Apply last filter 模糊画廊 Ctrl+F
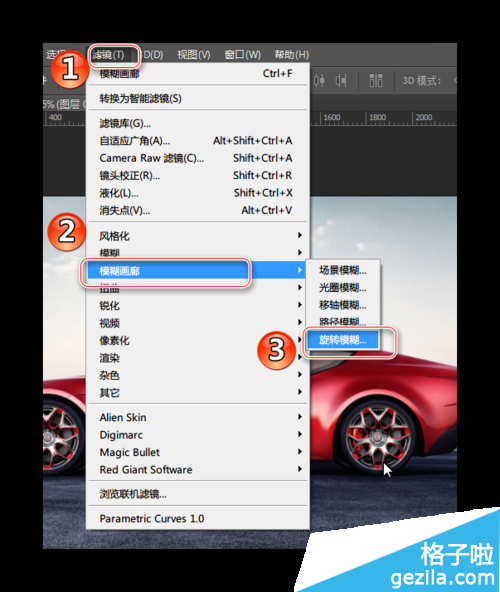The image size is (500, 592). tap(197, 74)
